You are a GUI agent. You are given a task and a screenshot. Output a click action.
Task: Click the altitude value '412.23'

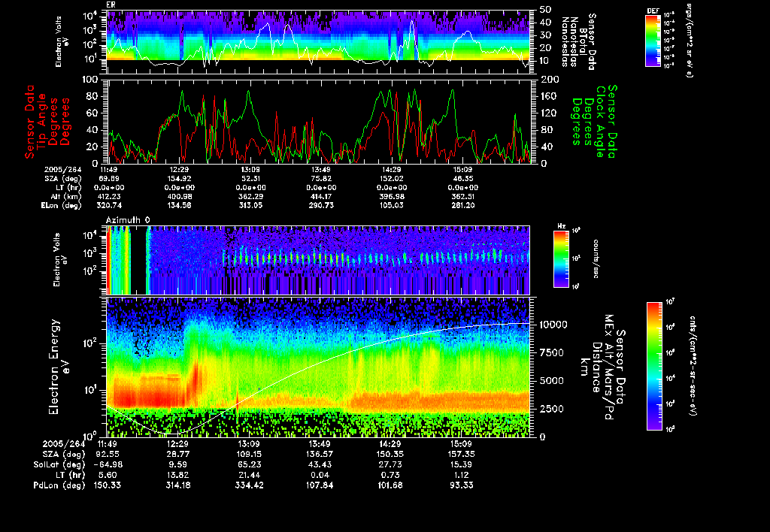110,197
